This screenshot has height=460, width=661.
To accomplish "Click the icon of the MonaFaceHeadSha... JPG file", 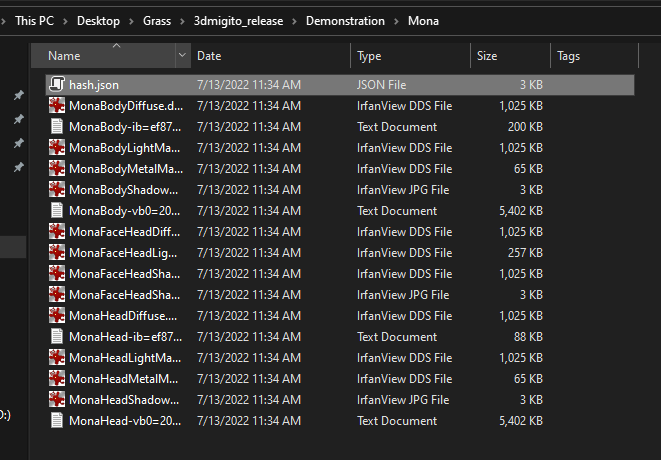I will tap(57, 295).
